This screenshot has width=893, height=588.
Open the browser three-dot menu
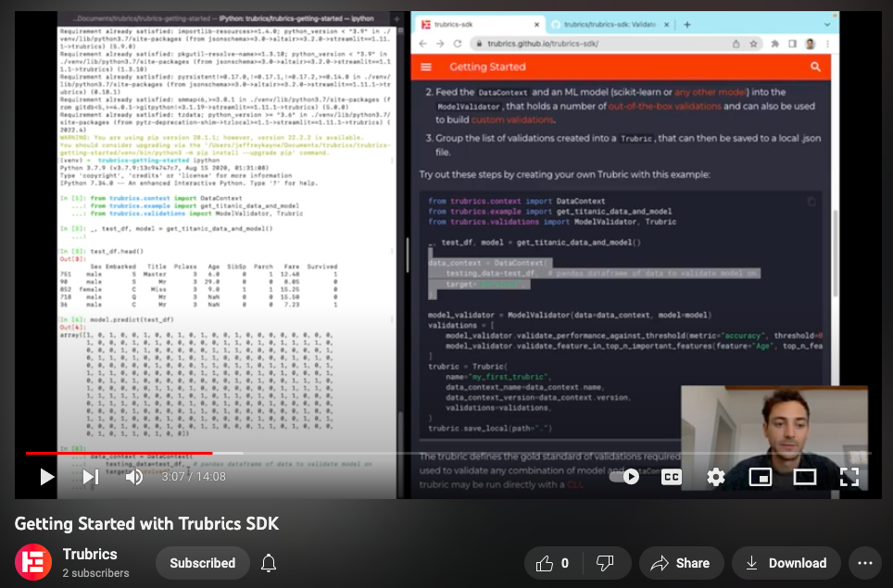pos(827,44)
